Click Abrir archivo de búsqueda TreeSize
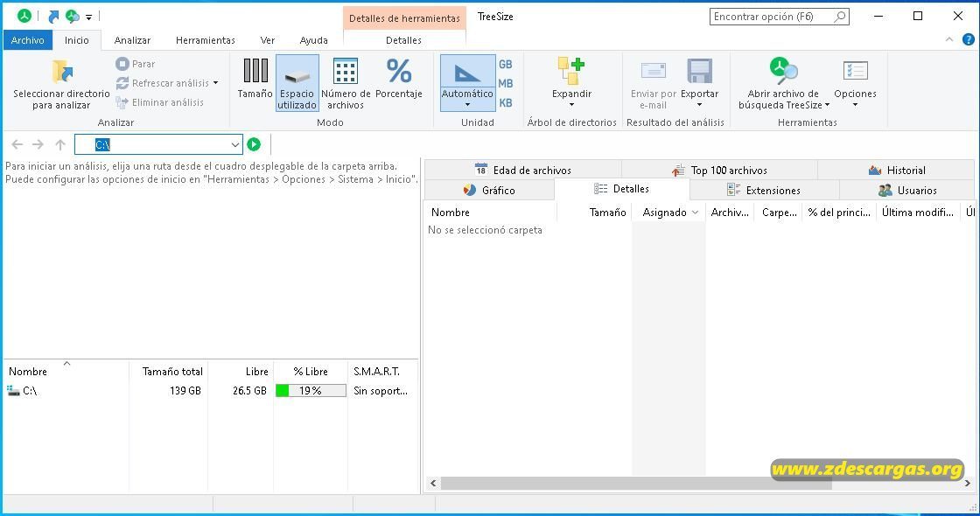This screenshot has width=980, height=516. [784, 83]
